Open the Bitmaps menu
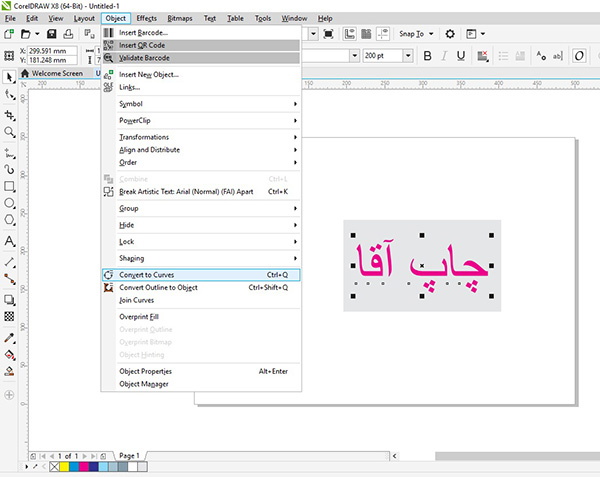This screenshot has width=600, height=477. 180,18
